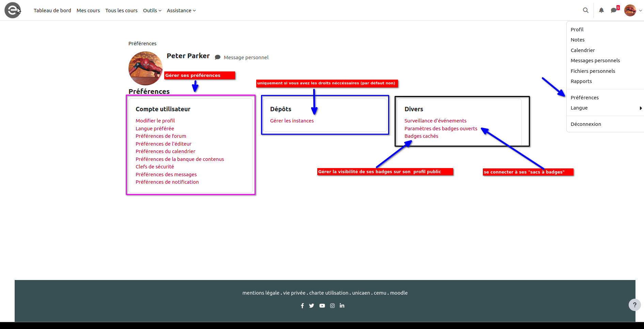Click the site logo icon
644x329 pixels.
(13, 10)
